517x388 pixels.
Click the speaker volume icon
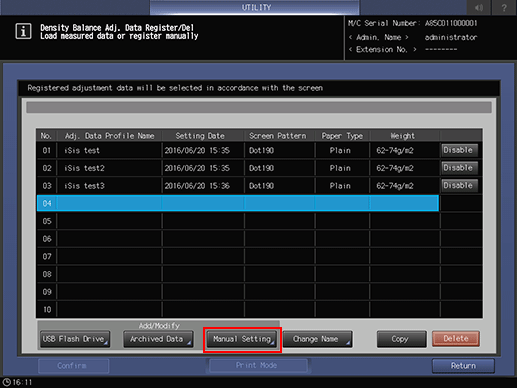click(479, 7)
